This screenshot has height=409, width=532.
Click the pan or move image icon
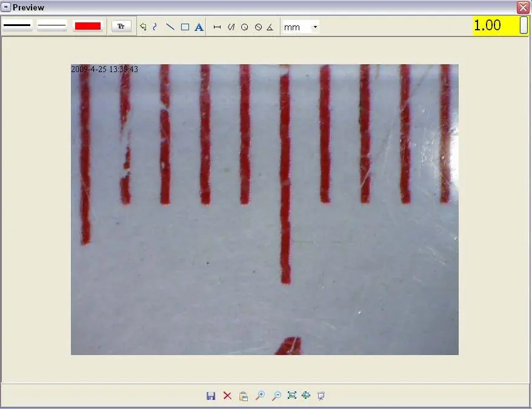[306, 395]
